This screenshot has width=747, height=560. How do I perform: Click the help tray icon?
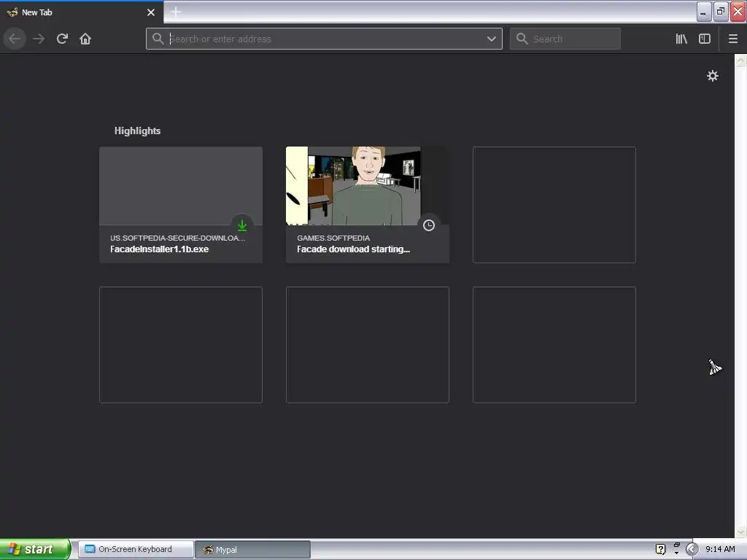click(x=660, y=549)
